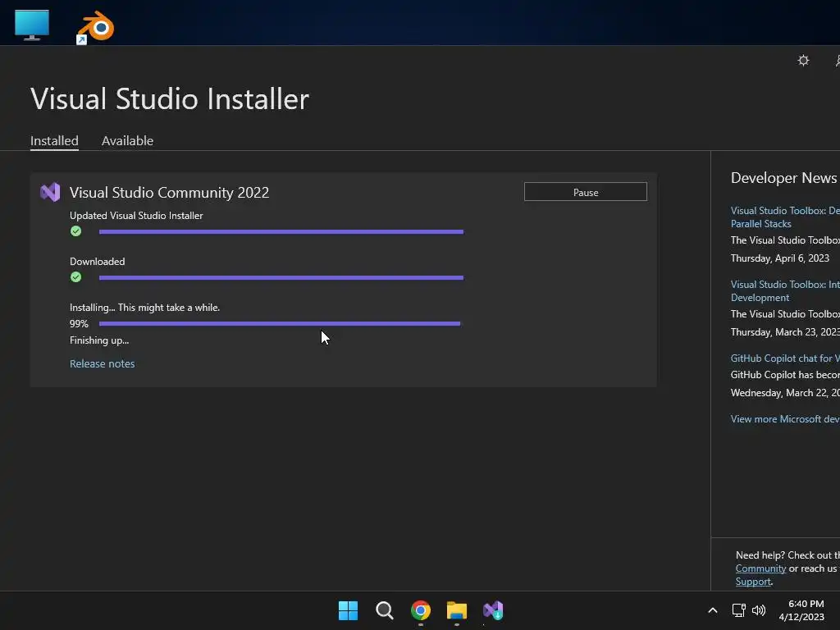Click the 'Finishing up...' status text
Screen dimensions: 840x630
pyautogui.click(x=99, y=340)
